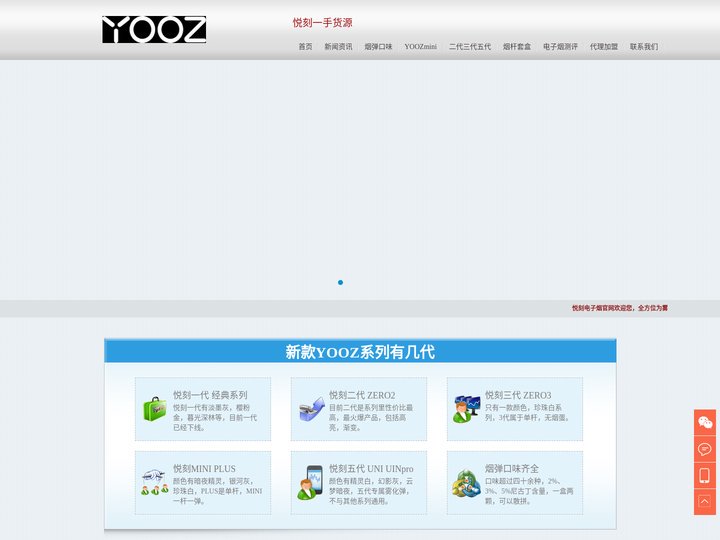
Task: Click the arrow icon for 悦刻二代 ZERO2
Action: 311,410
